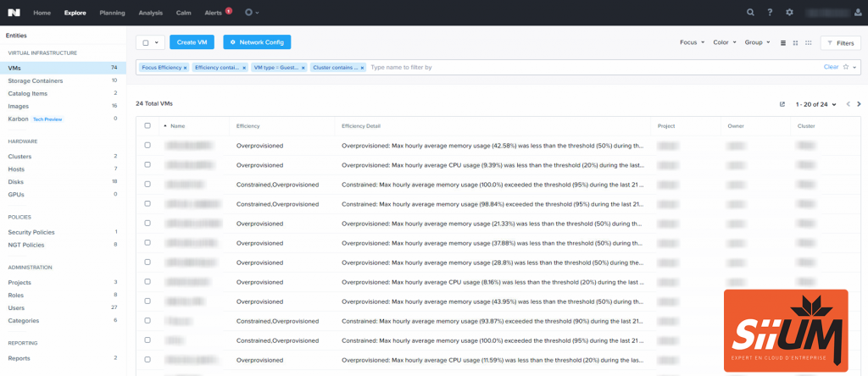Open the Planning tab
Screen dimensions: 868x376
[113, 13]
